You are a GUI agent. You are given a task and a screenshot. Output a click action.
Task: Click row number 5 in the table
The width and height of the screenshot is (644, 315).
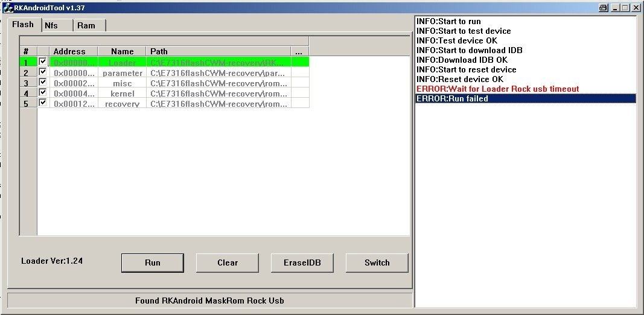tap(28, 104)
